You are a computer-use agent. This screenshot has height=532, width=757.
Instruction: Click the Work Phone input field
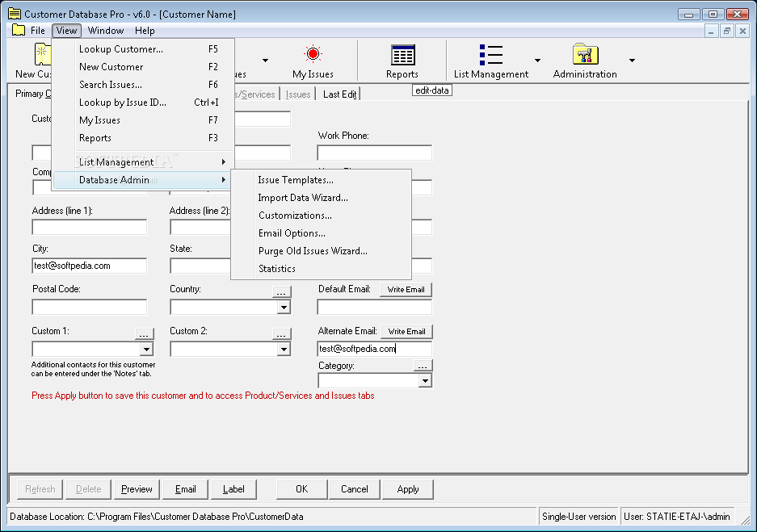point(375,153)
